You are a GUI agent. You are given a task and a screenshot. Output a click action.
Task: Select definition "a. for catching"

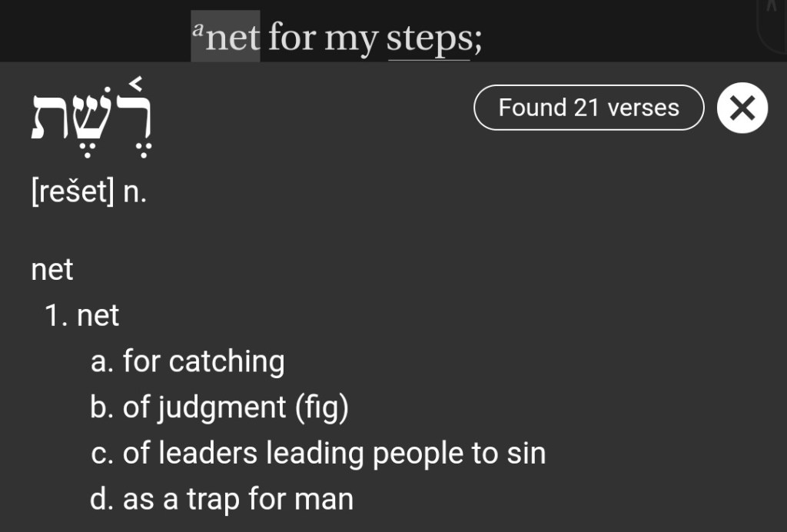(188, 361)
